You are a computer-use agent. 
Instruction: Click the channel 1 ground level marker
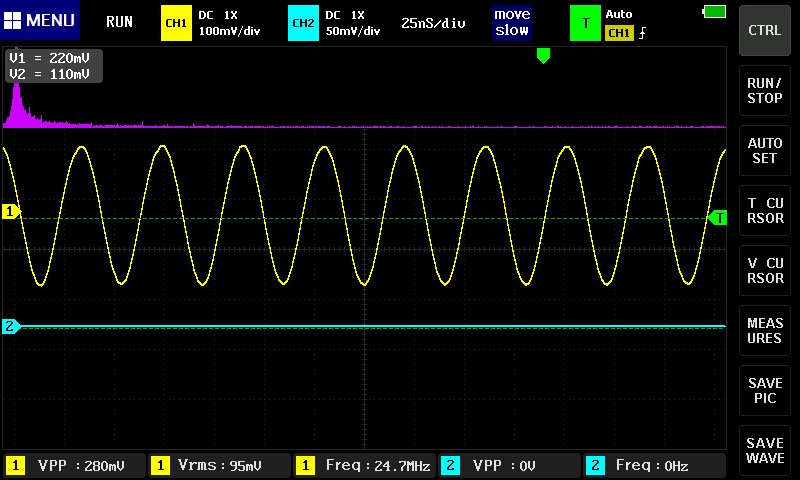pyautogui.click(x=11, y=211)
